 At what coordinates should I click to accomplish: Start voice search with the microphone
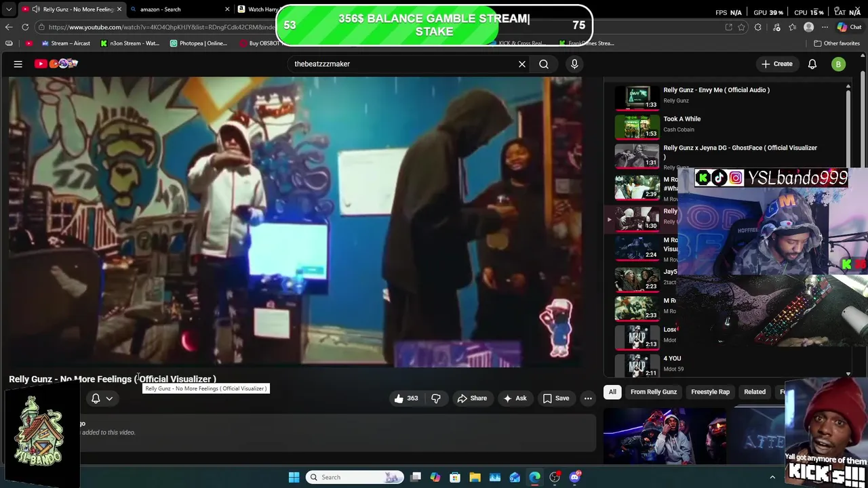click(574, 64)
